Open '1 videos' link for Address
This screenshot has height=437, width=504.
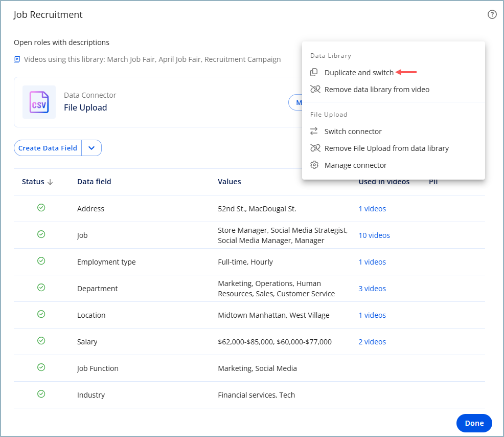372,209
